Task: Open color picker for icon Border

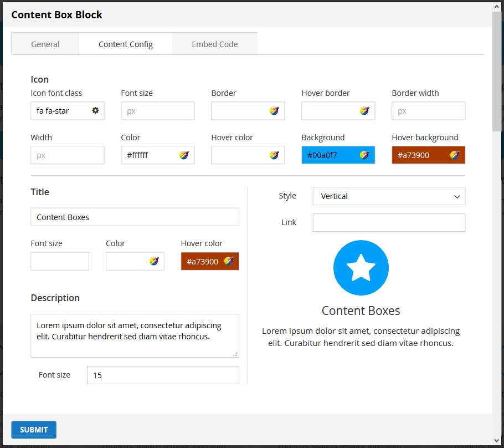Action: tap(274, 110)
